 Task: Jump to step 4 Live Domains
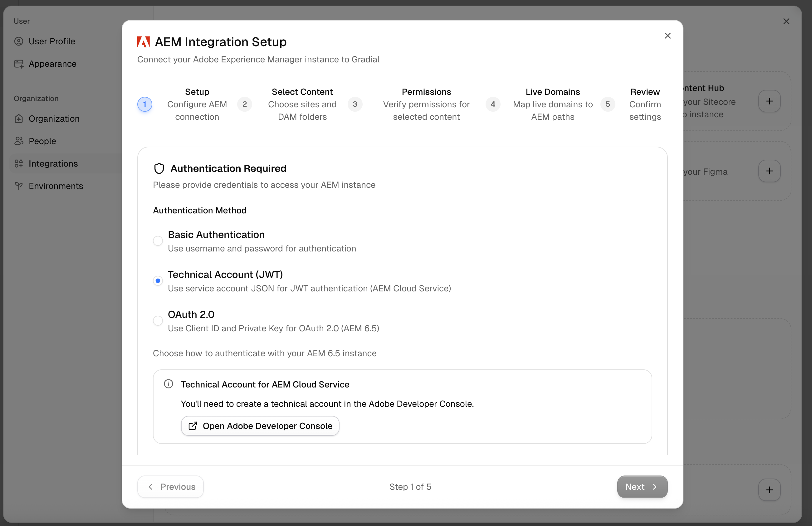493,104
